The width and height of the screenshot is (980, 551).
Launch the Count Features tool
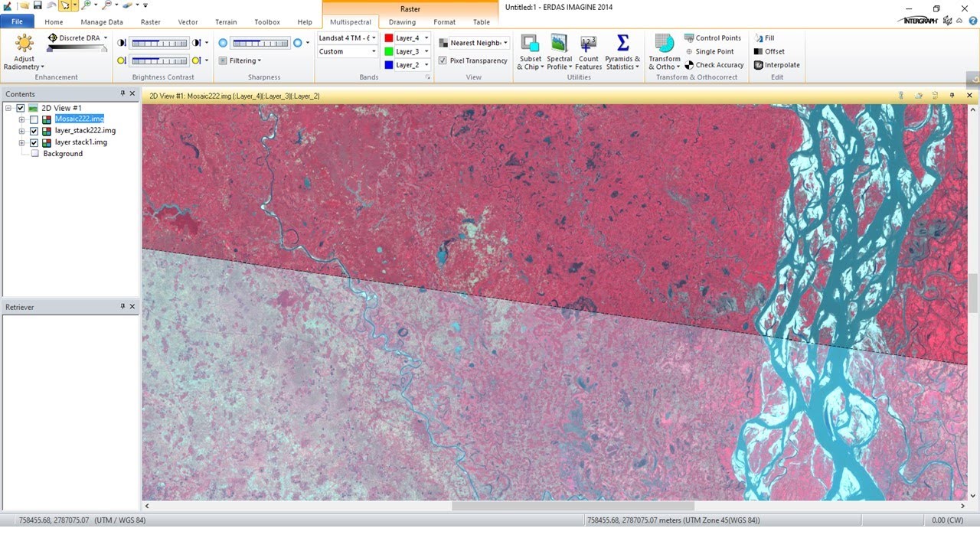tap(588, 51)
